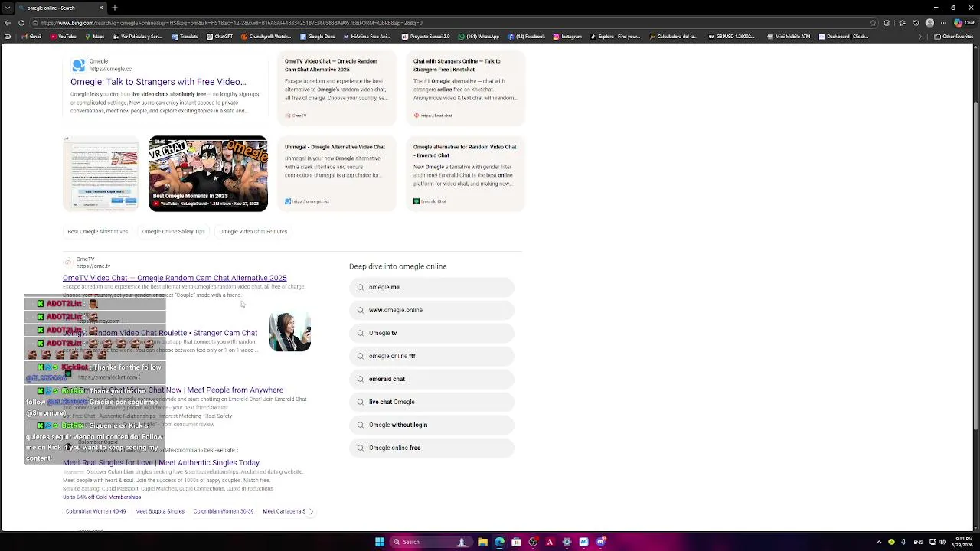Search suggestion omegle.online ftf

[x=432, y=356]
